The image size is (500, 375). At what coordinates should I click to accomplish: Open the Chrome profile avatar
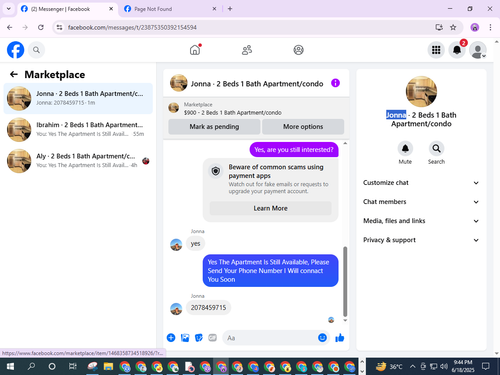click(x=475, y=27)
